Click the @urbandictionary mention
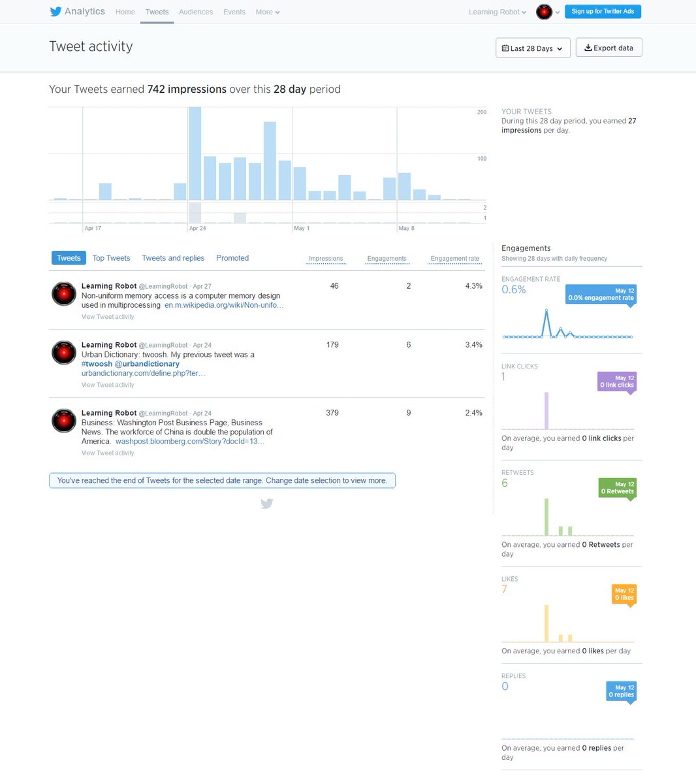This screenshot has height=784, width=696. click(147, 364)
